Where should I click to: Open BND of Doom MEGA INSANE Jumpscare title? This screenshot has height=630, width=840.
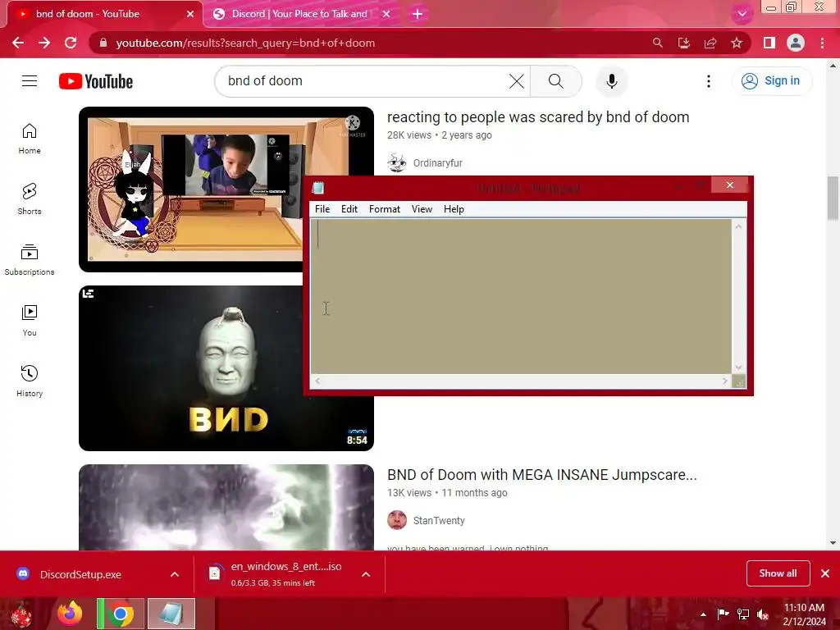click(541, 475)
